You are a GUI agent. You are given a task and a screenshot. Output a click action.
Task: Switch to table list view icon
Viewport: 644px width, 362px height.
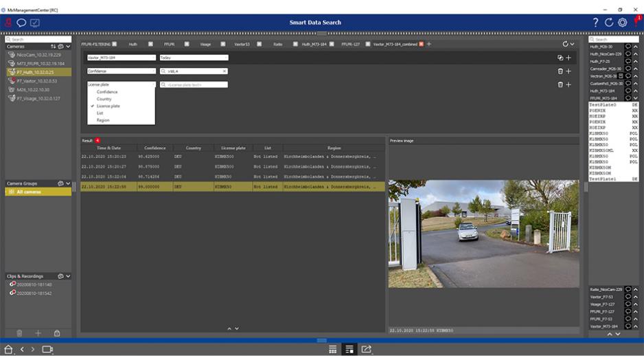tap(333, 349)
